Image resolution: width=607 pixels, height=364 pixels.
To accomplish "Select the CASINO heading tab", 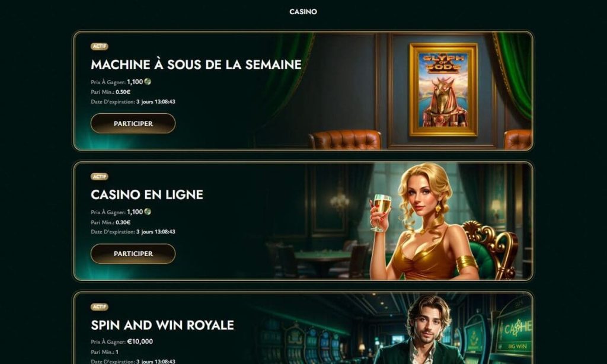I will click(x=303, y=12).
